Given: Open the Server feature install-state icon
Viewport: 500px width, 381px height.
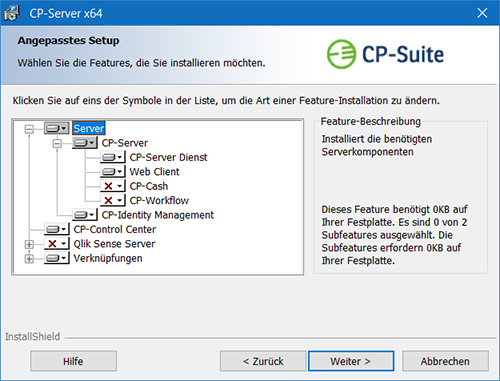Looking at the screenshot, I should click(57, 128).
